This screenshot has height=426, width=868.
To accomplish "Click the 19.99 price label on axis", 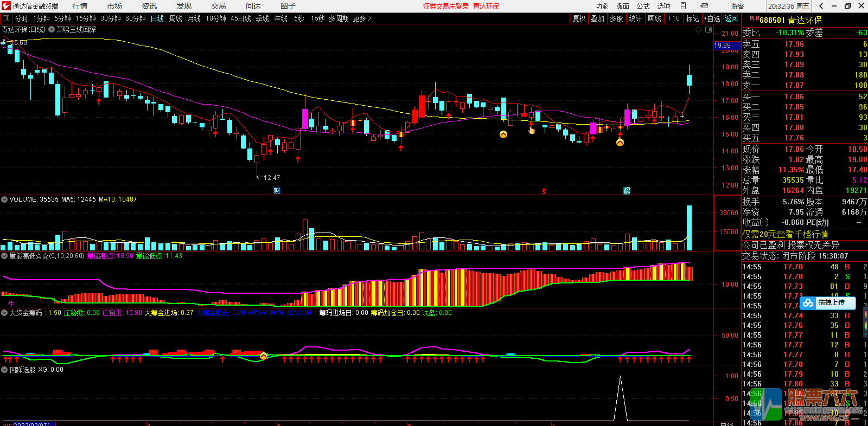I will pyautogui.click(x=723, y=46).
